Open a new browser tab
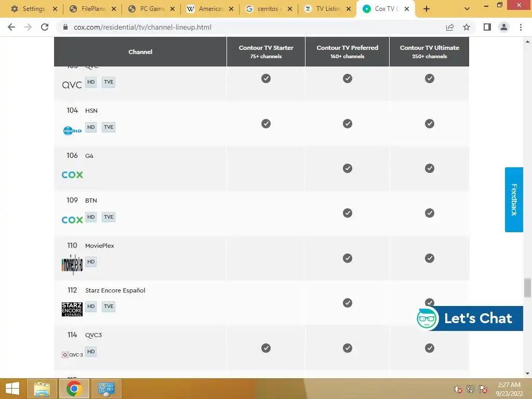This screenshot has height=399, width=532. [x=427, y=9]
